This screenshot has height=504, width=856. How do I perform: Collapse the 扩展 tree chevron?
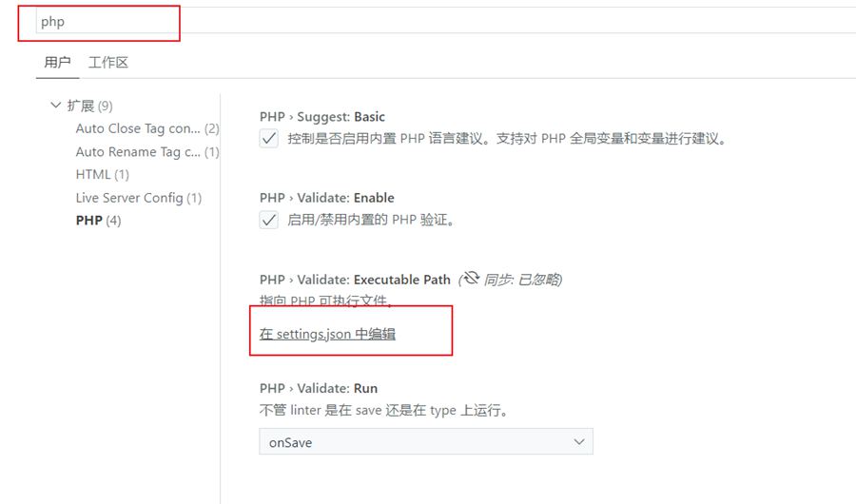point(55,105)
